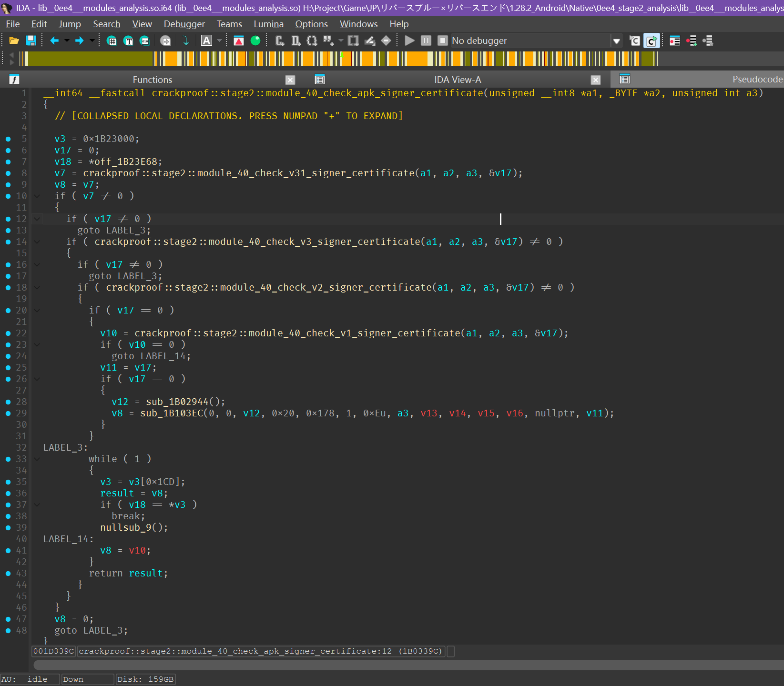Viewport: 784px width, 686px height.
Task: Close the IDA View-A tab
Action: click(595, 80)
